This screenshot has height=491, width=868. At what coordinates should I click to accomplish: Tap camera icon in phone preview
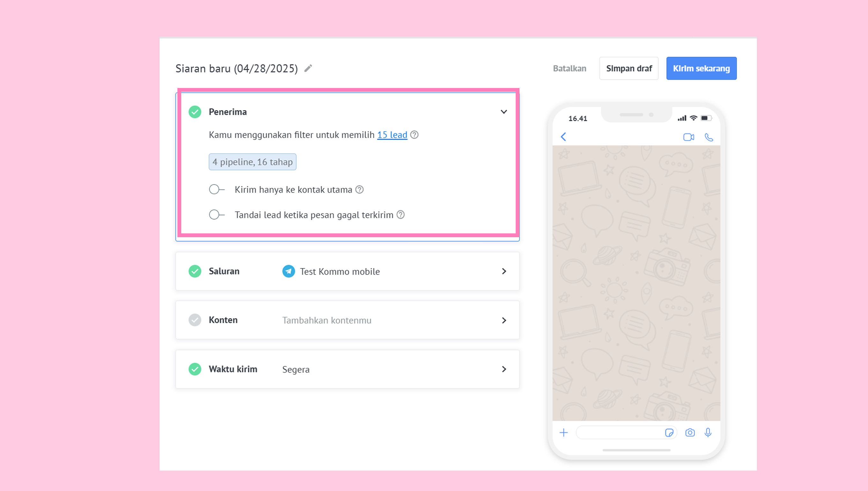point(690,433)
